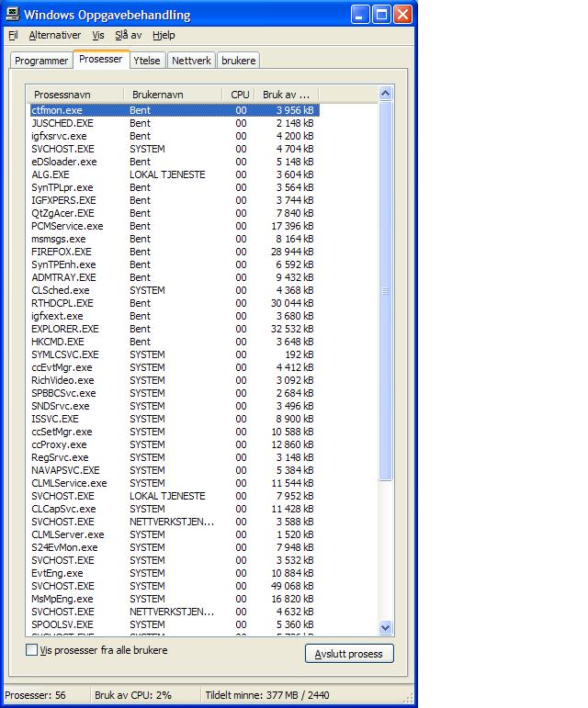
Task: Sort processes by CPU column header
Action: [240, 95]
